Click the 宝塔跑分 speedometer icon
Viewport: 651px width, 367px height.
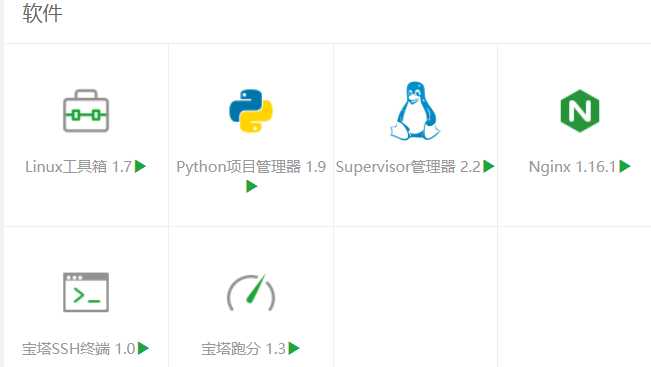coord(251,292)
